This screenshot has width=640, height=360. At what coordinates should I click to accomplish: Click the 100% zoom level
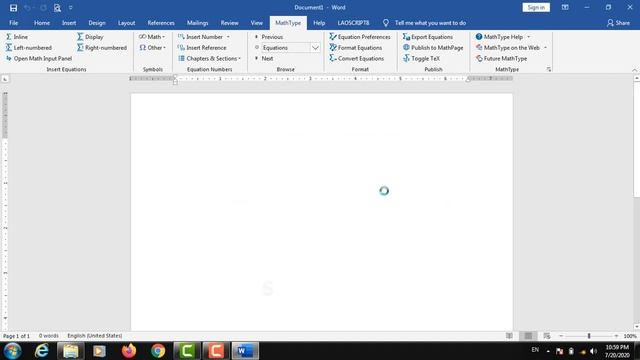[x=630, y=336]
